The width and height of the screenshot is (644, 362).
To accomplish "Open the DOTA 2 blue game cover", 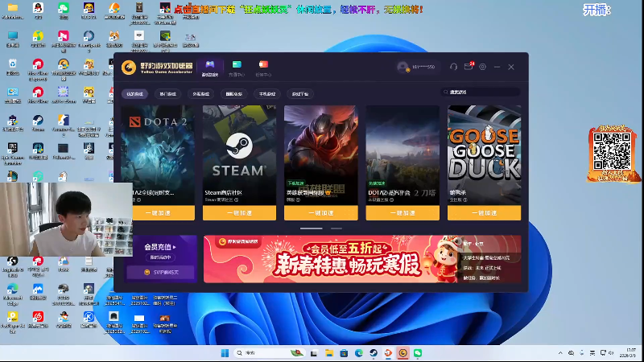I will coord(158,155).
